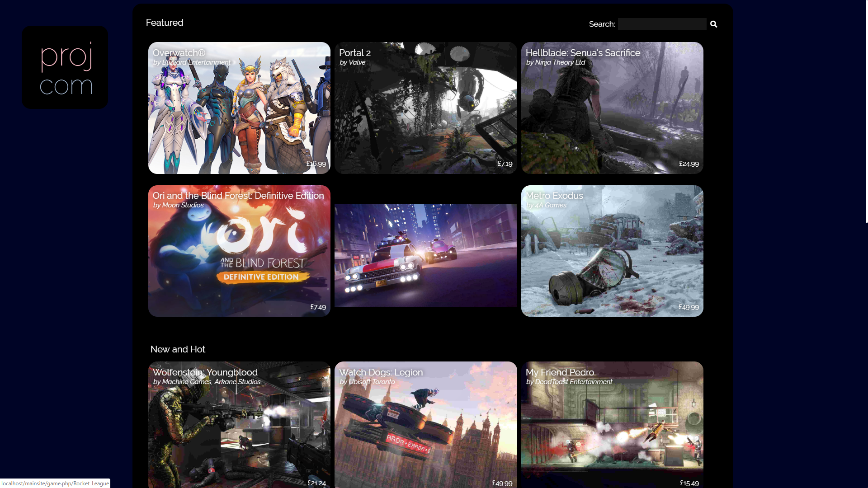Click the Rocket_League status bar link
868x488 pixels.
point(55,483)
